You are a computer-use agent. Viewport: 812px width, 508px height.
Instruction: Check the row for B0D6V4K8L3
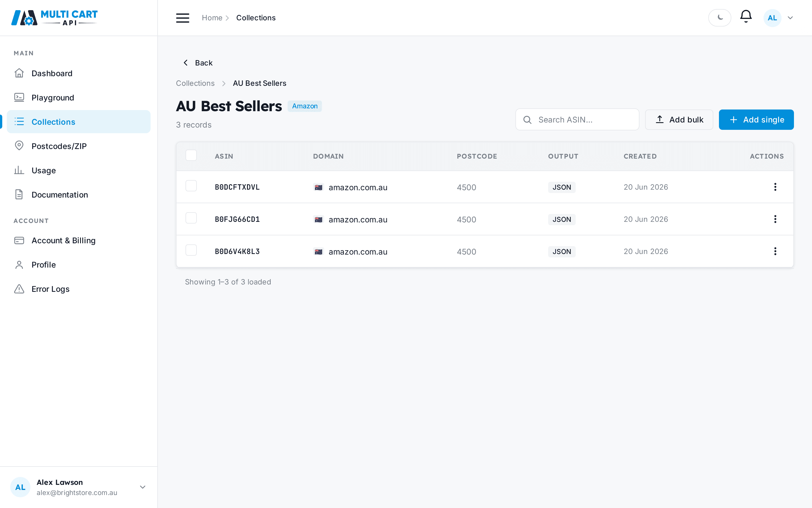click(x=191, y=250)
